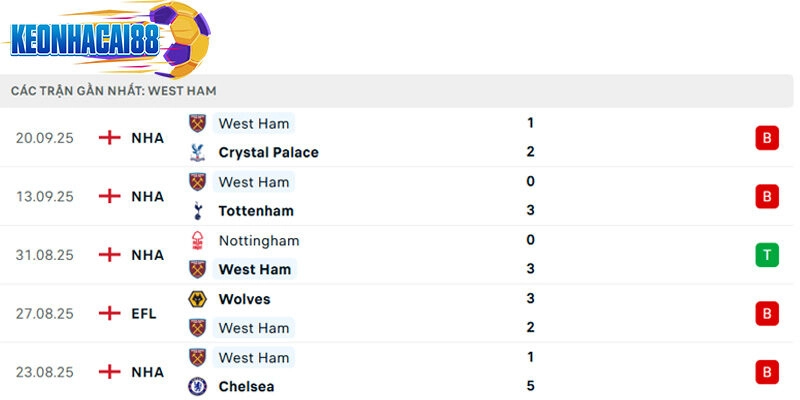Click Chelsea club crest icon
Screen dimensions: 800x400
pyautogui.click(x=197, y=386)
